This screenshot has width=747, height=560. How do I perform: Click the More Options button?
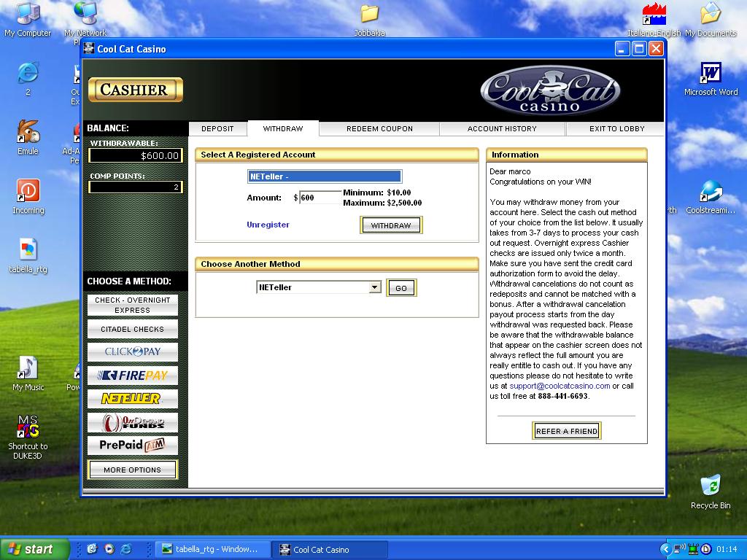point(133,470)
